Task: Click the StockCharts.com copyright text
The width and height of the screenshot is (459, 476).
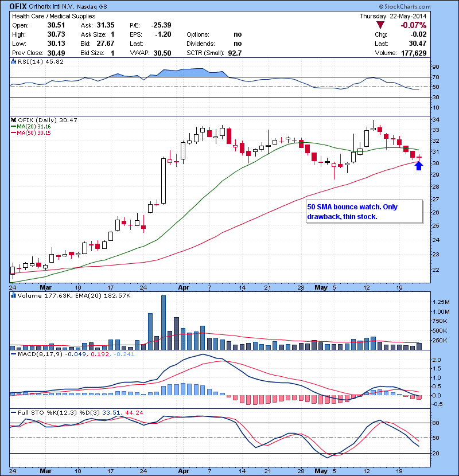Action: [404, 6]
